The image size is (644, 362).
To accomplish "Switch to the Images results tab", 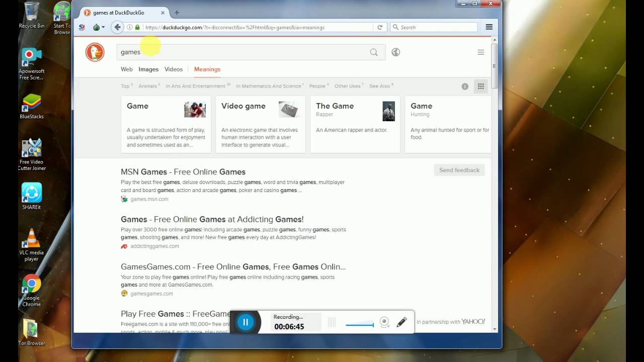I will (148, 69).
